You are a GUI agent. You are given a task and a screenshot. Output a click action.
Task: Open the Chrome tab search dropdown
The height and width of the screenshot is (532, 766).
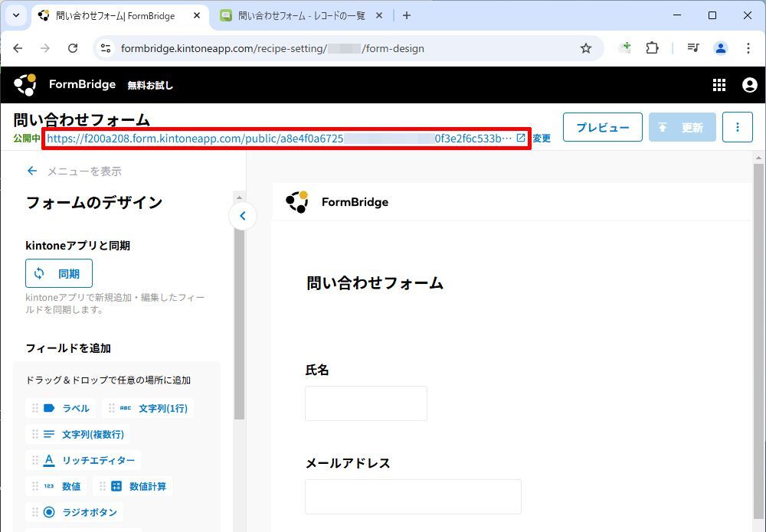(x=16, y=15)
